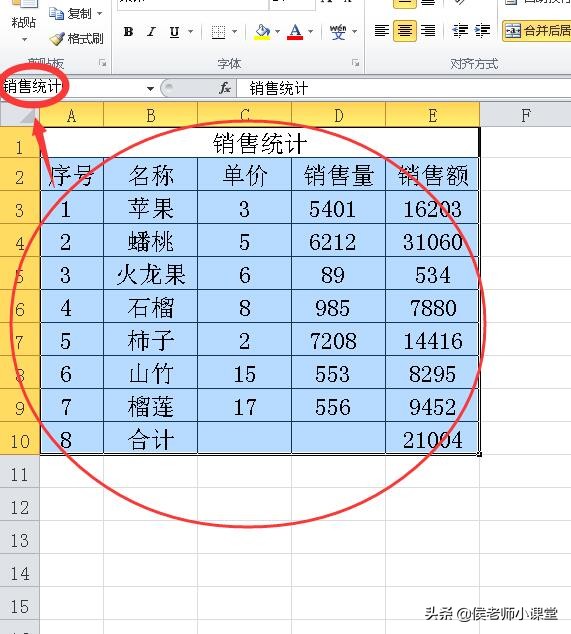Click the Paste button
The width and height of the screenshot is (571, 634).
pyautogui.click(x=23, y=16)
